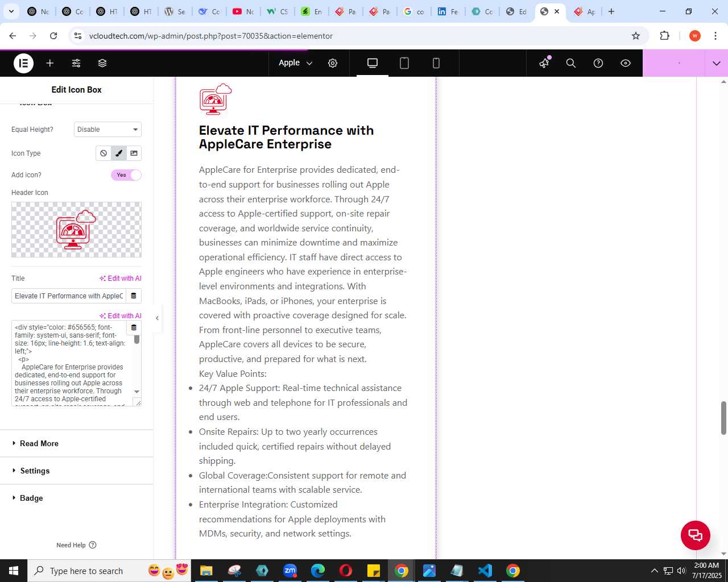
Task: Open the live chat bubble button
Action: tap(696, 535)
